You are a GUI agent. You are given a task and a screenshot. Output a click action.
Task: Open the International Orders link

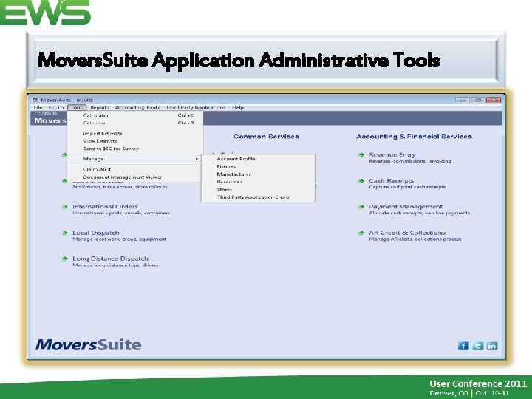105,207
